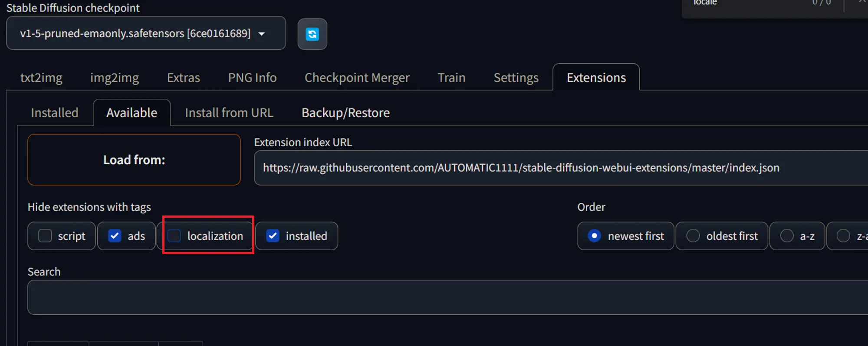868x346 pixels.
Task: Go to the Settings tab
Action: coord(516,78)
